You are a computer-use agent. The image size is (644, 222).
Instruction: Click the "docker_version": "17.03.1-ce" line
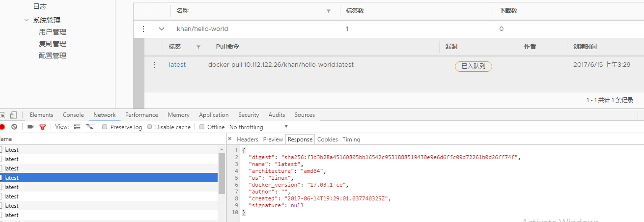(x=299, y=185)
